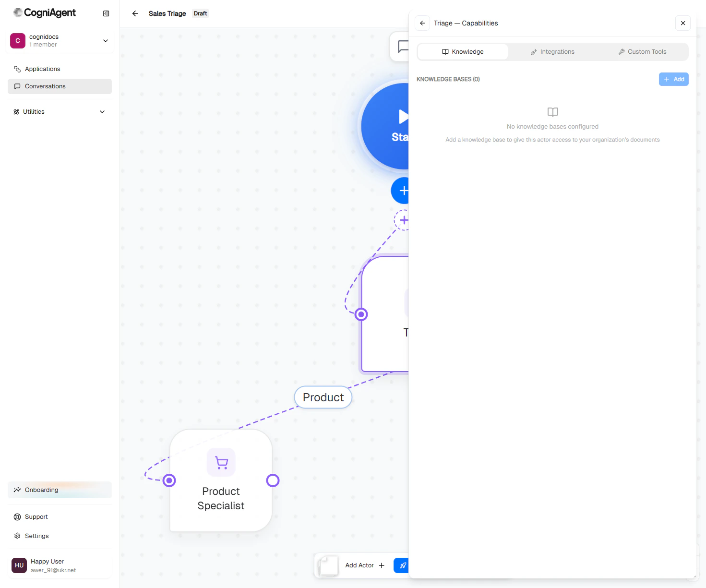Click the dashed purple plus connector
Screen dimensions: 706x588
[402, 220]
